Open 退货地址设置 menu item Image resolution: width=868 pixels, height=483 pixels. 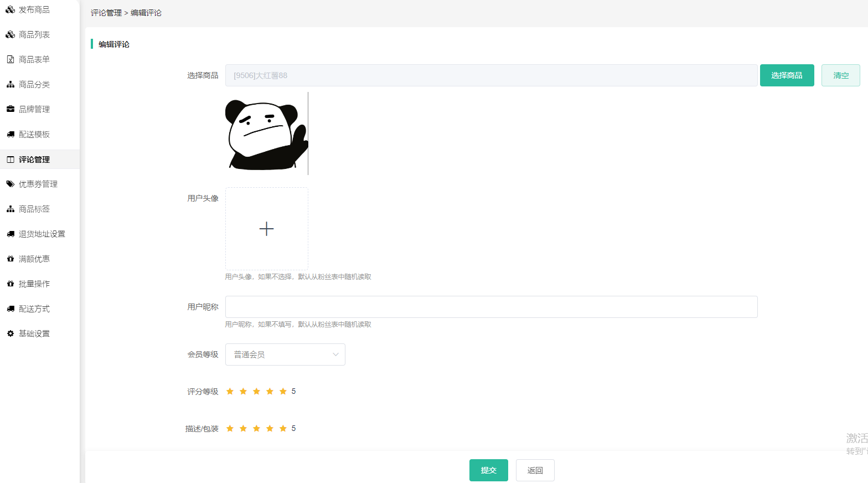[x=42, y=234]
